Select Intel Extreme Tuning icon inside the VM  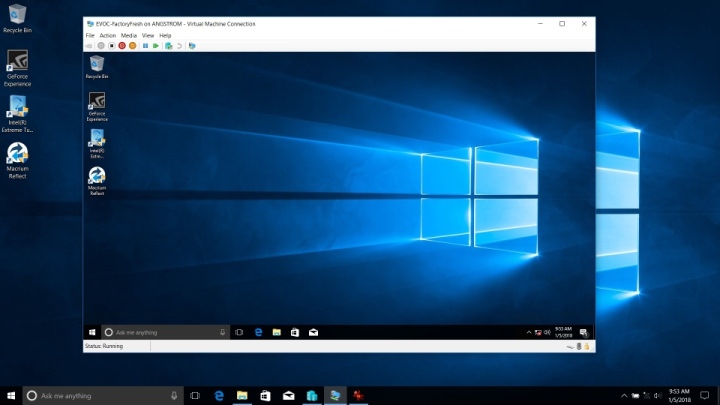point(97,144)
